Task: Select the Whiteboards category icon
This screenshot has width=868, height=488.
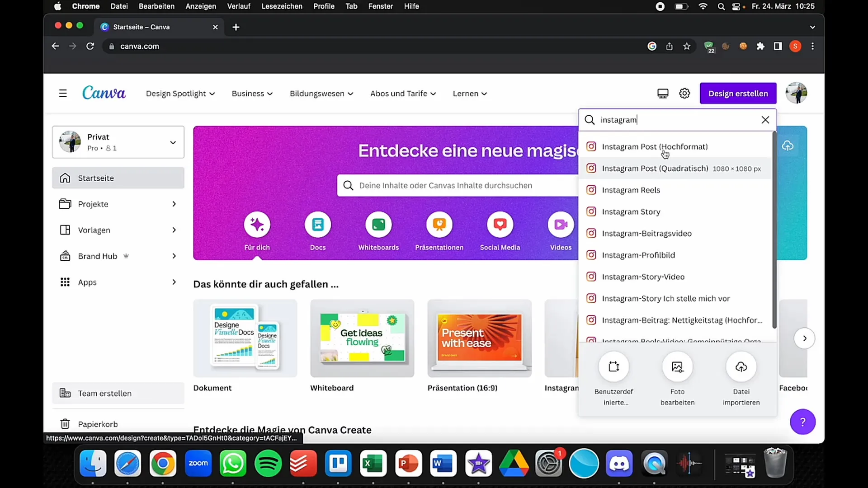Action: coord(378,225)
